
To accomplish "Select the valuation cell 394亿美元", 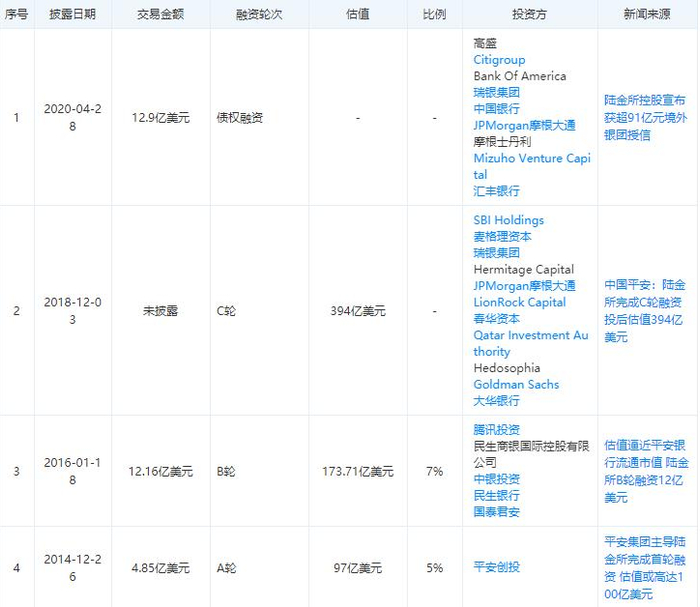I will pos(358,311).
